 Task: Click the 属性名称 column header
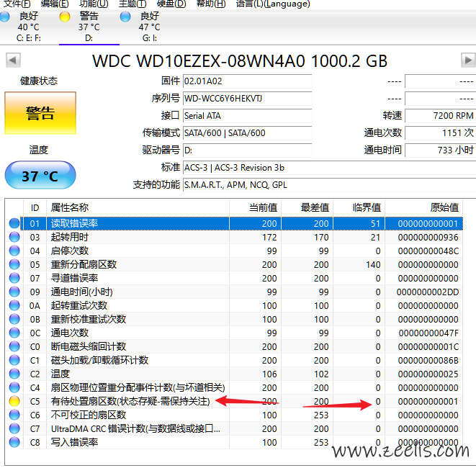(138, 208)
